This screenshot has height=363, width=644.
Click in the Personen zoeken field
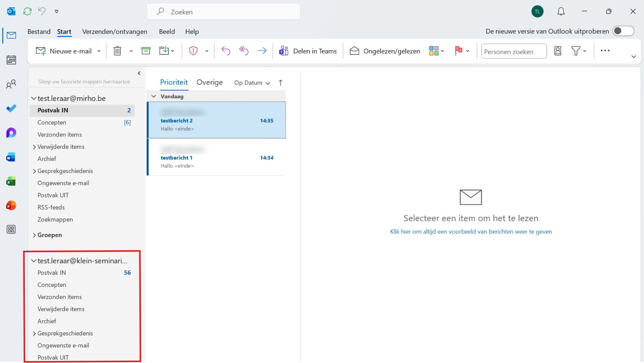click(514, 51)
